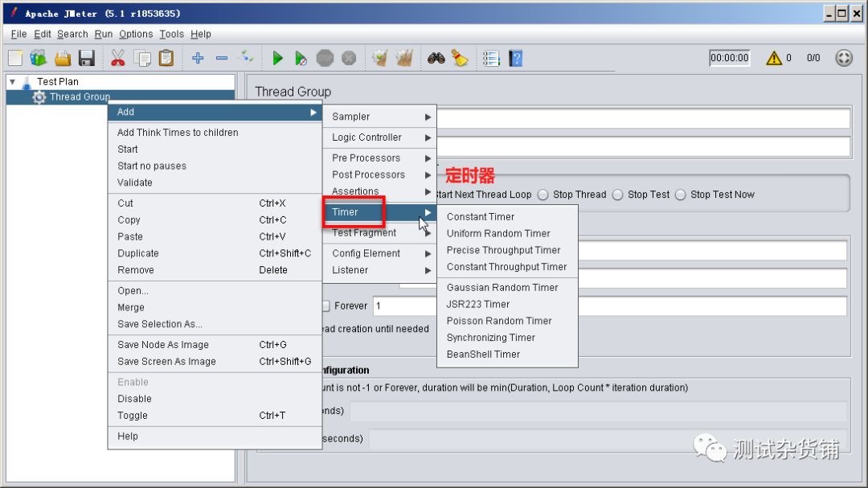Viewport: 868px width, 488px height.
Task: Click the Clear All results icon
Action: [x=404, y=58]
